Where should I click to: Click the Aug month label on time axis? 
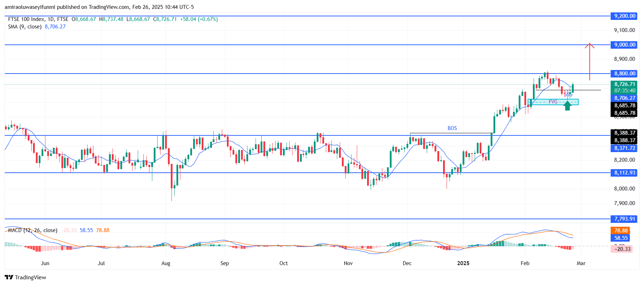click(166, 263)
